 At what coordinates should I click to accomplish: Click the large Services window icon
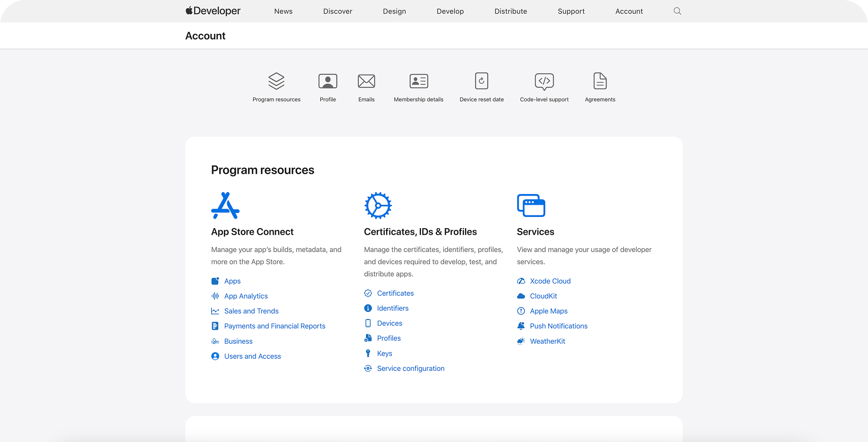[x=531, y=205]
